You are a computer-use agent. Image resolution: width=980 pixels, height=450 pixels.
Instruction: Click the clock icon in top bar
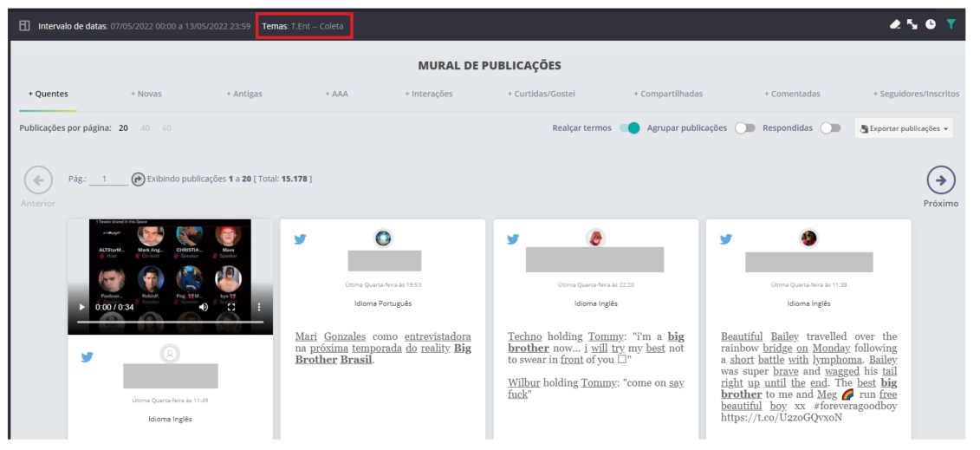[931, 24]
